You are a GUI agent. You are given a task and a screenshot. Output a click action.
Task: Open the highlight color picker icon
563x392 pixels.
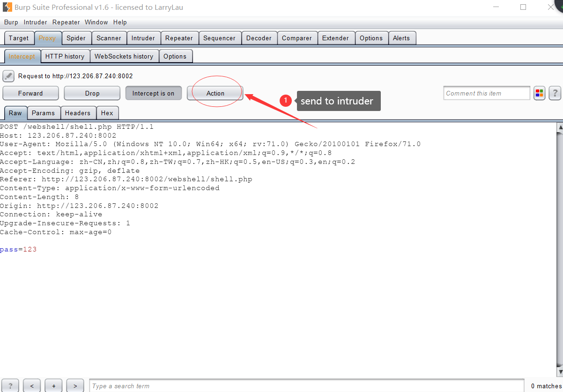(540, 93)
